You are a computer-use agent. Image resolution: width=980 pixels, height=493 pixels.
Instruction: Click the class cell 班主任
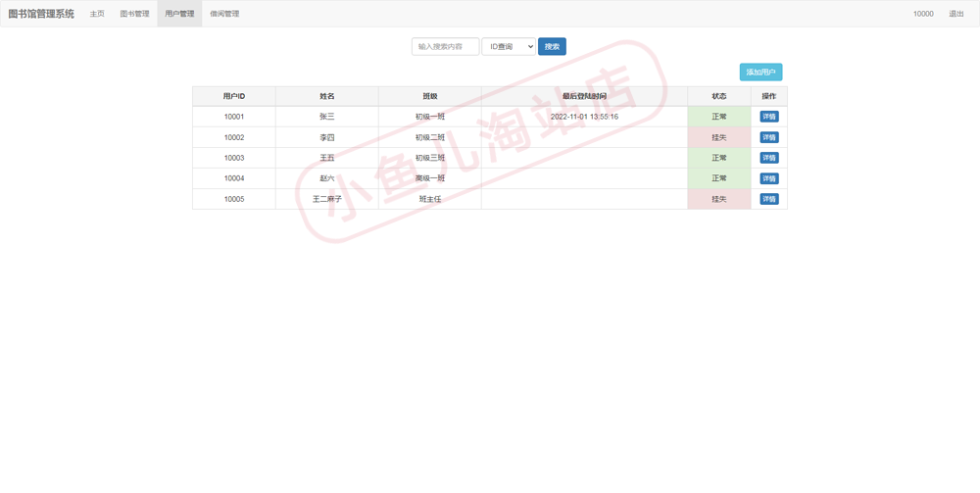click(430, 199)
